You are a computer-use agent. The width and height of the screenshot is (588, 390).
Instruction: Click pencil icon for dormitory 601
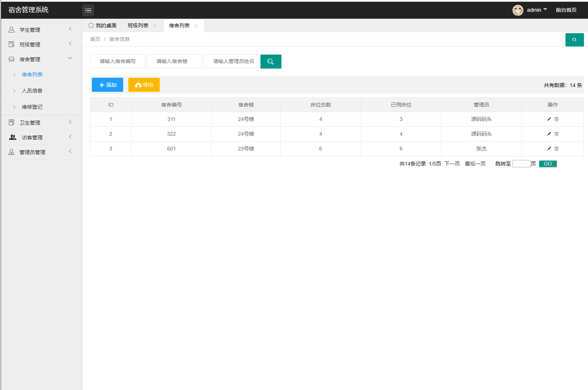549,149
